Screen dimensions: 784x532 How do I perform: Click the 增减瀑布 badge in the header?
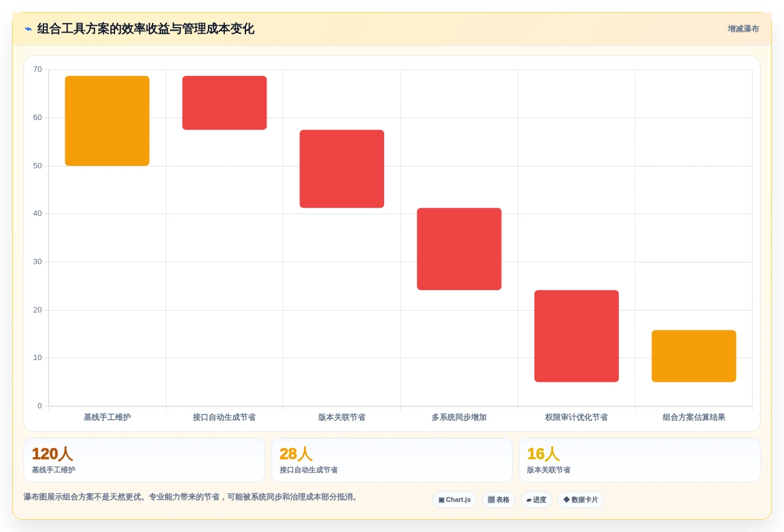tap(743, 29)
